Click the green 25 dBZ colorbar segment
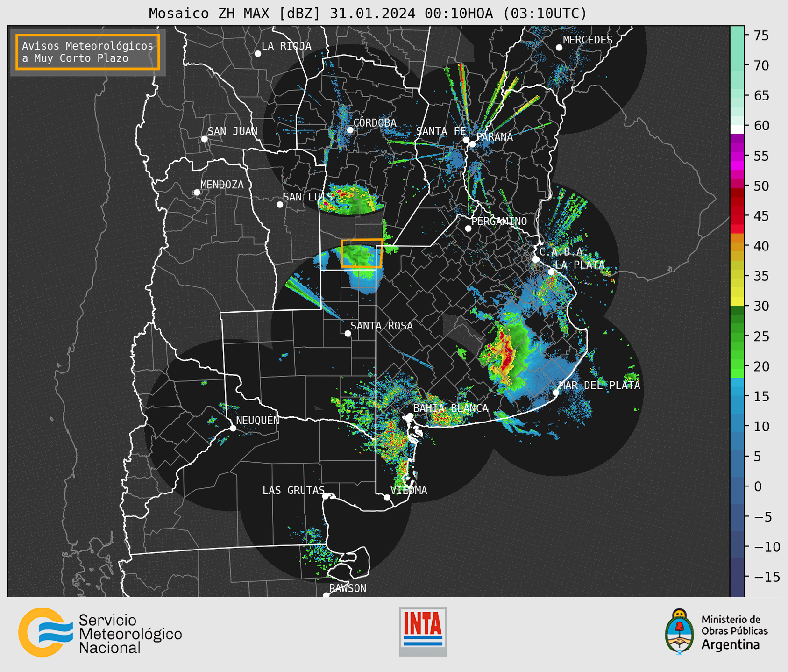 coord(737,336)
